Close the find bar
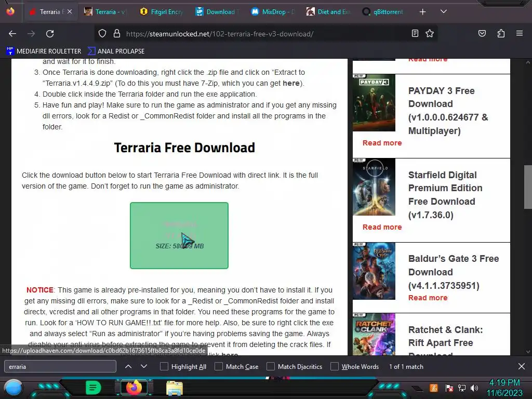Viewport: 532px width, 399px height. click(522, 366)
